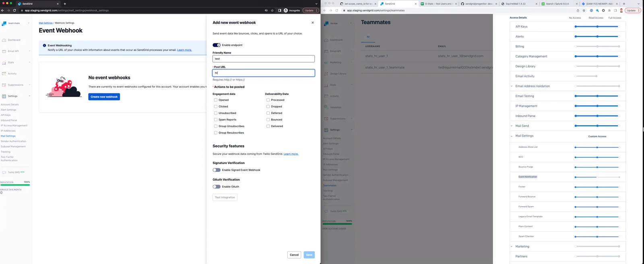644x264 pixels.
Task: Click SendGrid logo in left window sidebar
Action: (x=4, y=23)
